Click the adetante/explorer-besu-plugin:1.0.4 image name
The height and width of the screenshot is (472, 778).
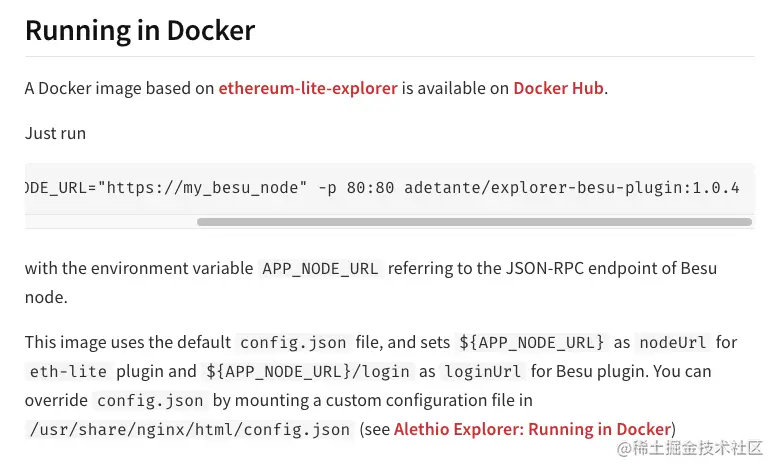[572, 188]
